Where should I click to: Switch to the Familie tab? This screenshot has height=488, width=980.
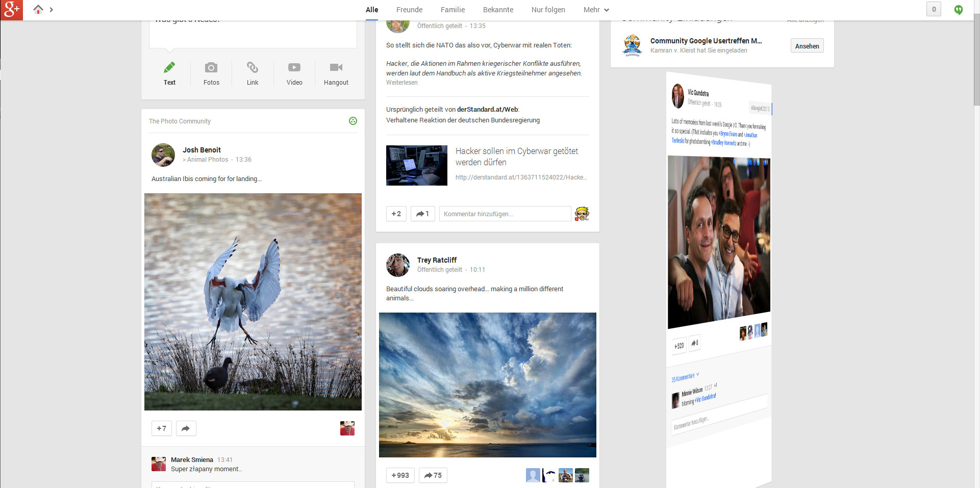tap(453, 10)
